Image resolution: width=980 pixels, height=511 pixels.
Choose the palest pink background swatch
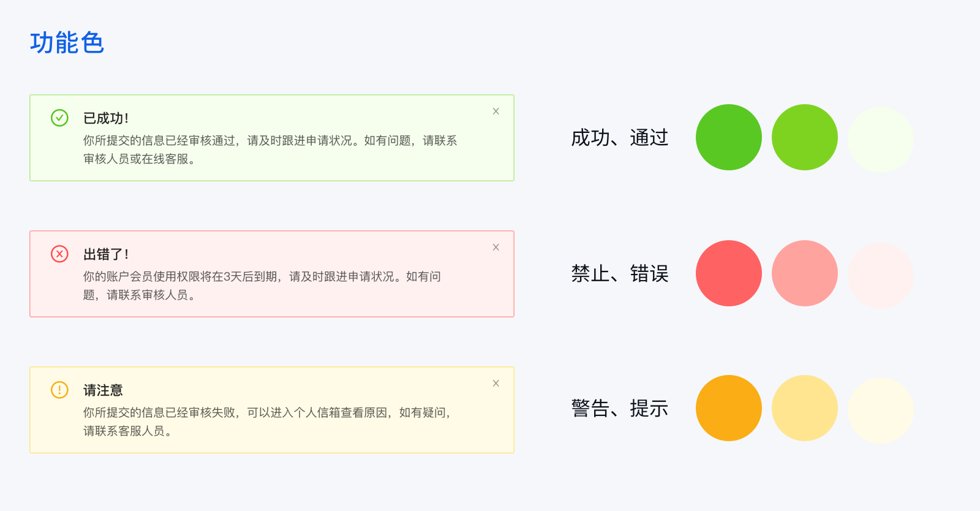click(x=881, y=276)
